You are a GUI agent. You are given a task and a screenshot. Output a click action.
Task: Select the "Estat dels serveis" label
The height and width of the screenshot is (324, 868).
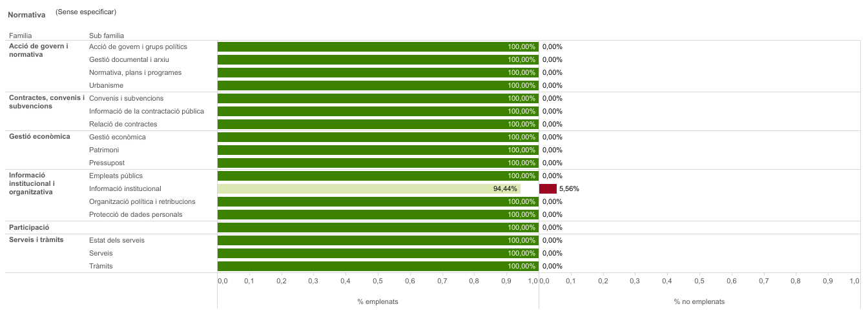117,240
